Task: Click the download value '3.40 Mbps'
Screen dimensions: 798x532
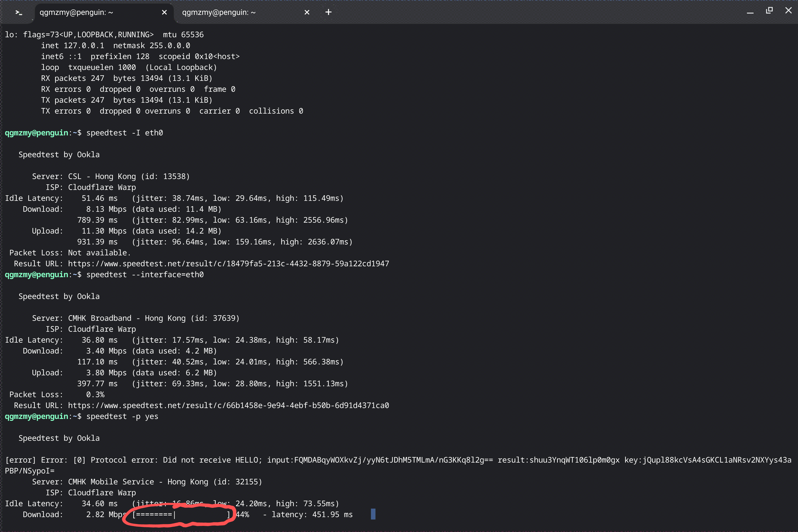Action: [x=106, y=351]
